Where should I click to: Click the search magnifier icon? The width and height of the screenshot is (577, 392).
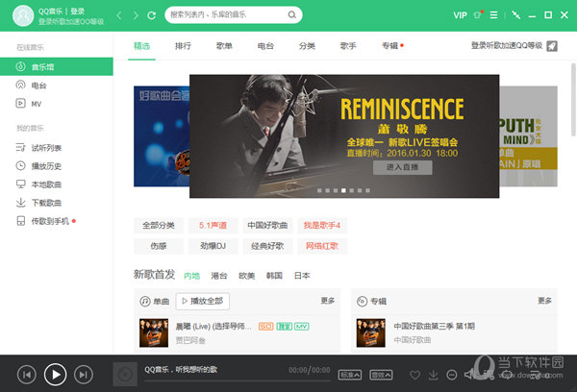(291, 14)
